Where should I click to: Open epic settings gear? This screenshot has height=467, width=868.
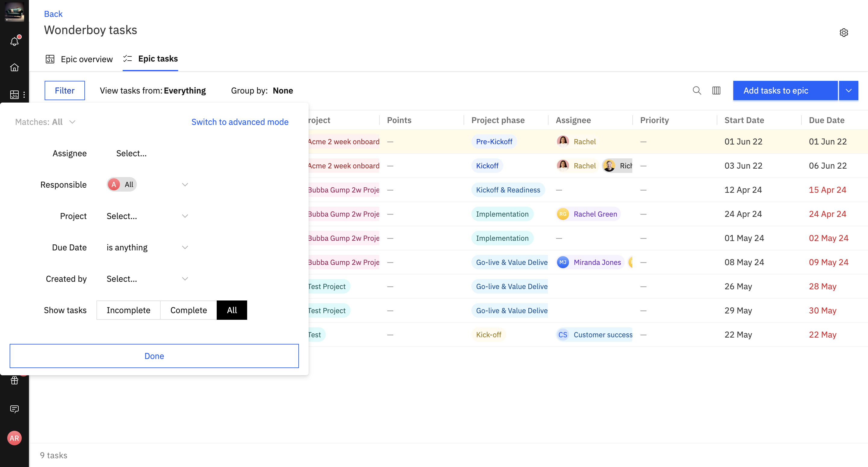click(x=843, y=33)
